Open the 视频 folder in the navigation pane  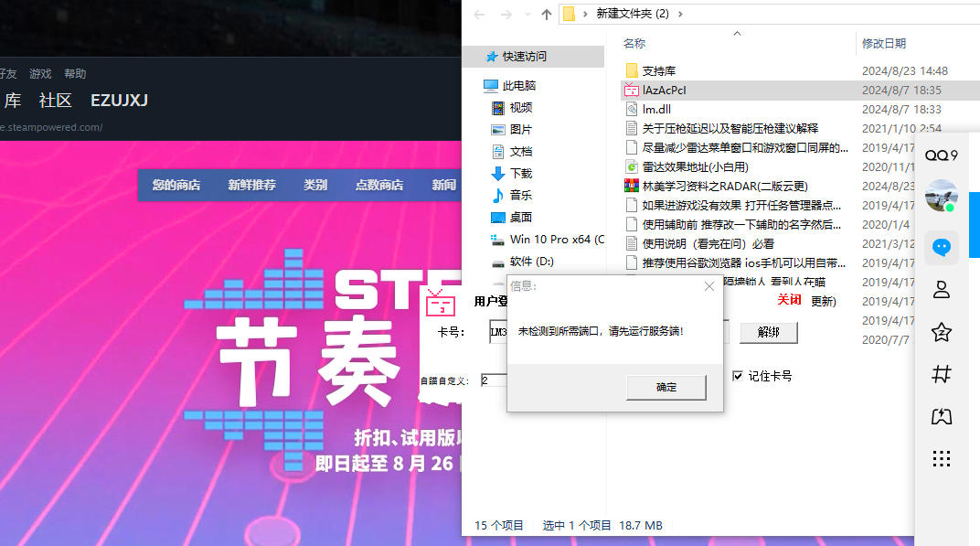click(521, 108)
